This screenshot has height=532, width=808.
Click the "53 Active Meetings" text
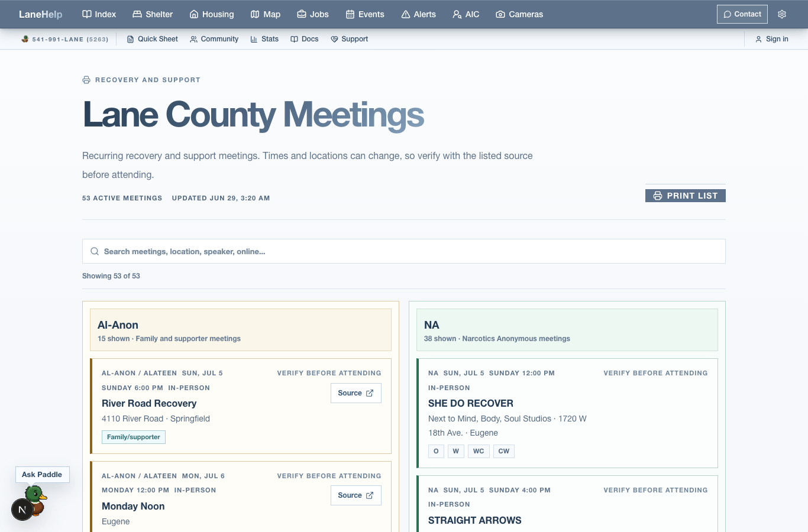(122, 199)
